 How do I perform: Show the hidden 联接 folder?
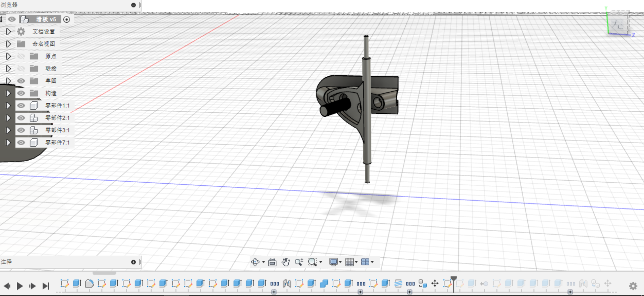tap(21, 69)
